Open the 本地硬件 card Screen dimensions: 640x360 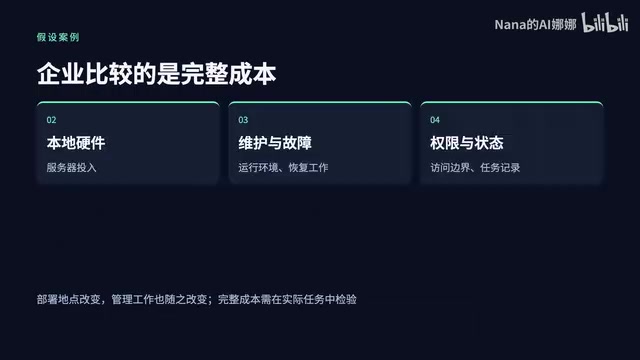(x=128, y=143)
